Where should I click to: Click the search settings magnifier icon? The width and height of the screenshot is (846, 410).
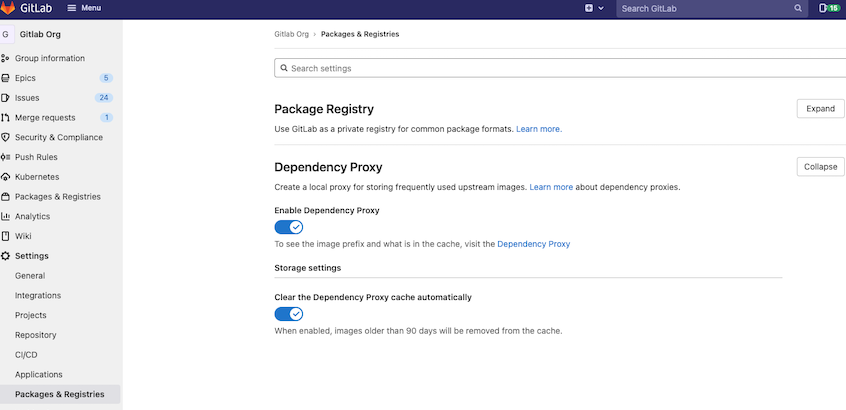point(284,69)
